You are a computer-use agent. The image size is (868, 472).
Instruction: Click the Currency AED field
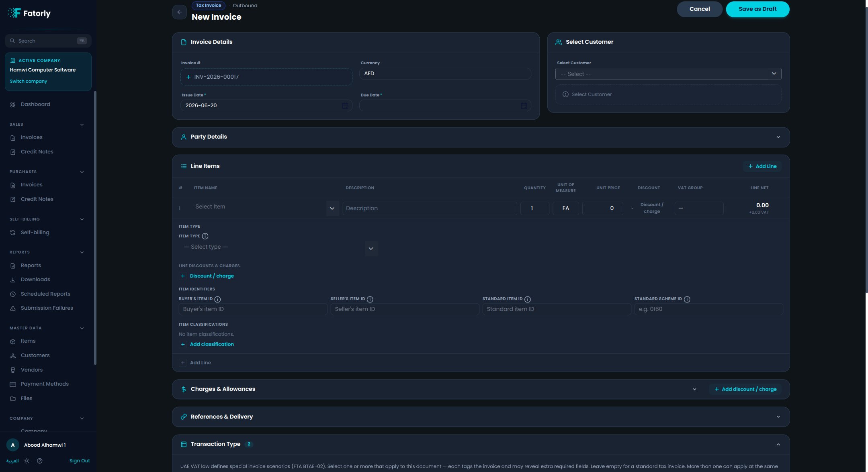(x=445, y=74)
